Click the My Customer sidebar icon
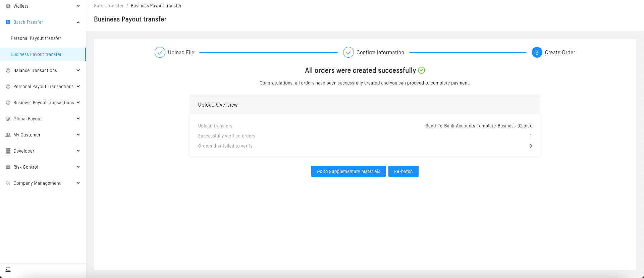Screen dimensions: 644x278 click(x=8, y=135)
